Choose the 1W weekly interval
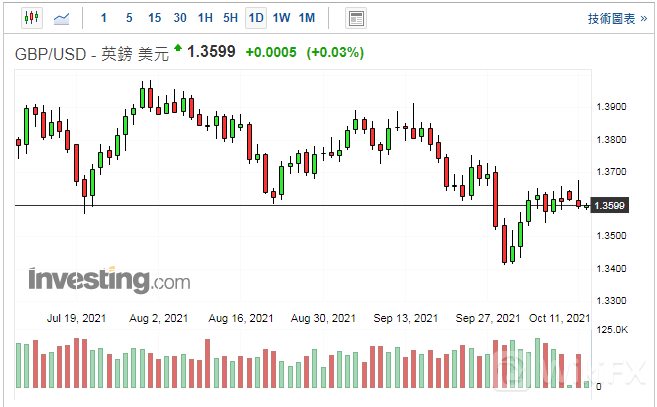Screen dimensions: 657x407 tap(281, 18)
